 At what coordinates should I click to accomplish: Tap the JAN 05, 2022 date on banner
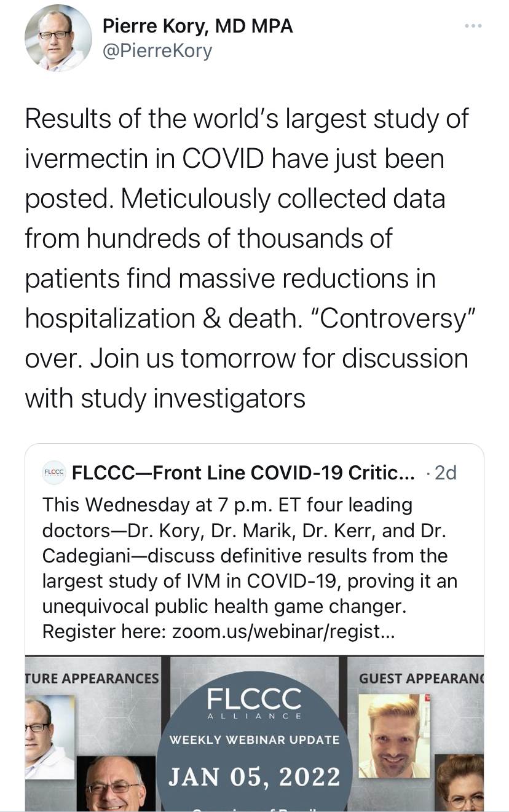(254, 776)
